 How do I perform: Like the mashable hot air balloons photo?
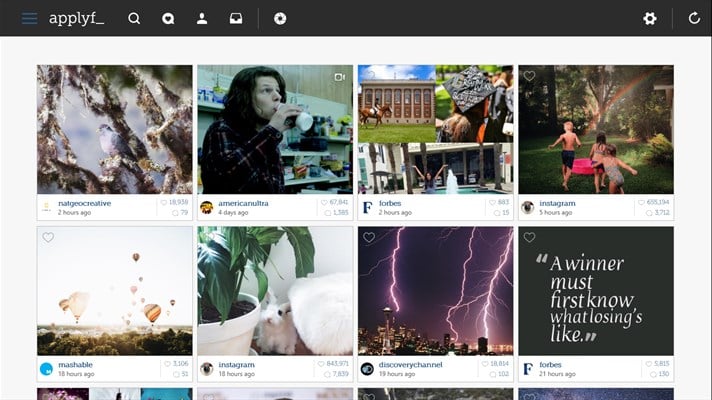(x=48, y=237)
